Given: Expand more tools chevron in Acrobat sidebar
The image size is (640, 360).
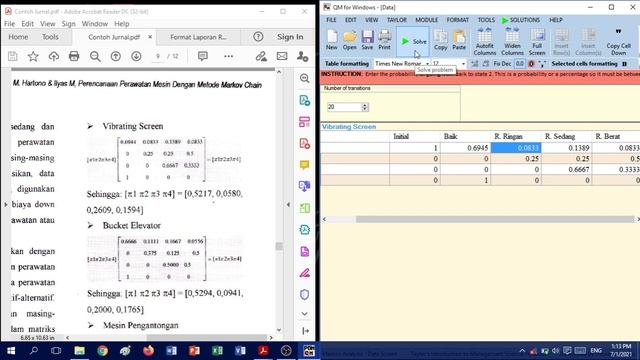Looking at the screenshot, I should click(x=304, y=313).
